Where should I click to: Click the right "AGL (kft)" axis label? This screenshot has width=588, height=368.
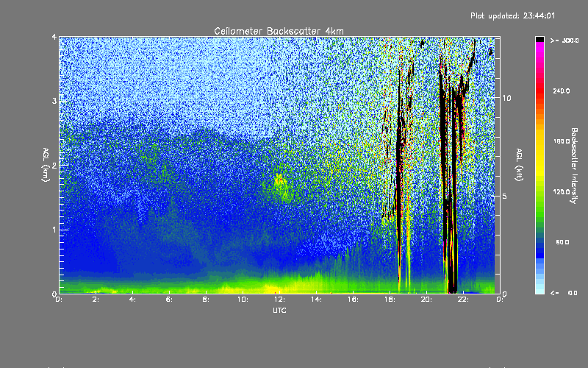coord(520,165)
